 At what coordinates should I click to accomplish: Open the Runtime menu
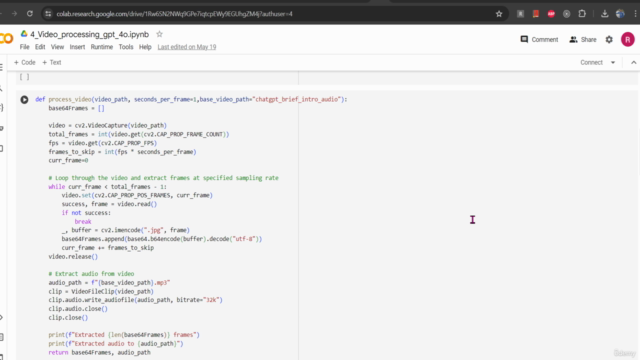click(x=102, y=47)
